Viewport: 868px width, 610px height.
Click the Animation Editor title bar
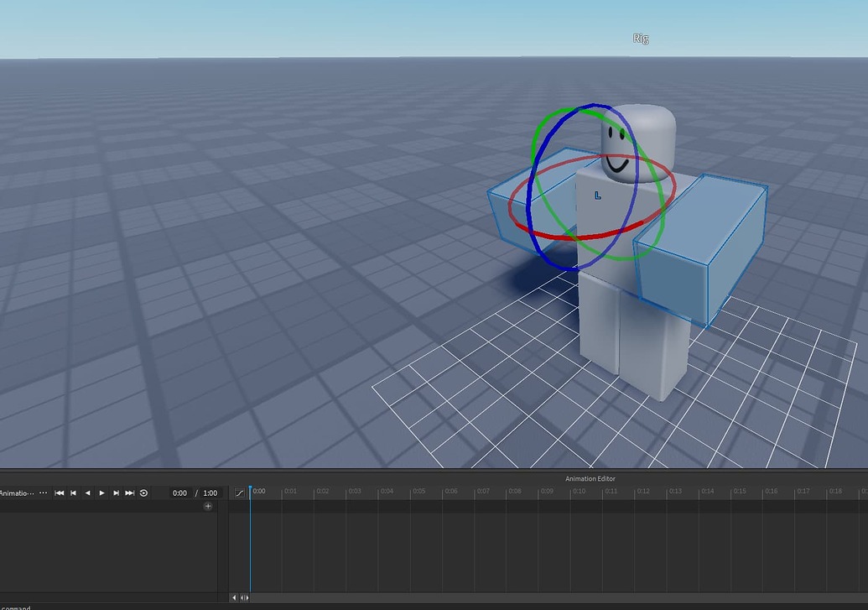pyautogui.click(x=590, y=478)
